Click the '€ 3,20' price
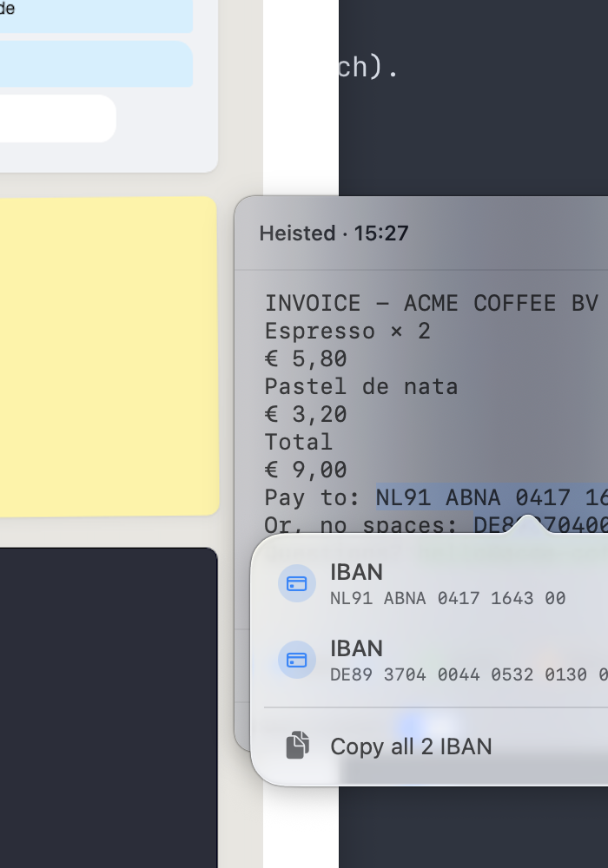Screen dimensions: 608x868 pos(306,414)
